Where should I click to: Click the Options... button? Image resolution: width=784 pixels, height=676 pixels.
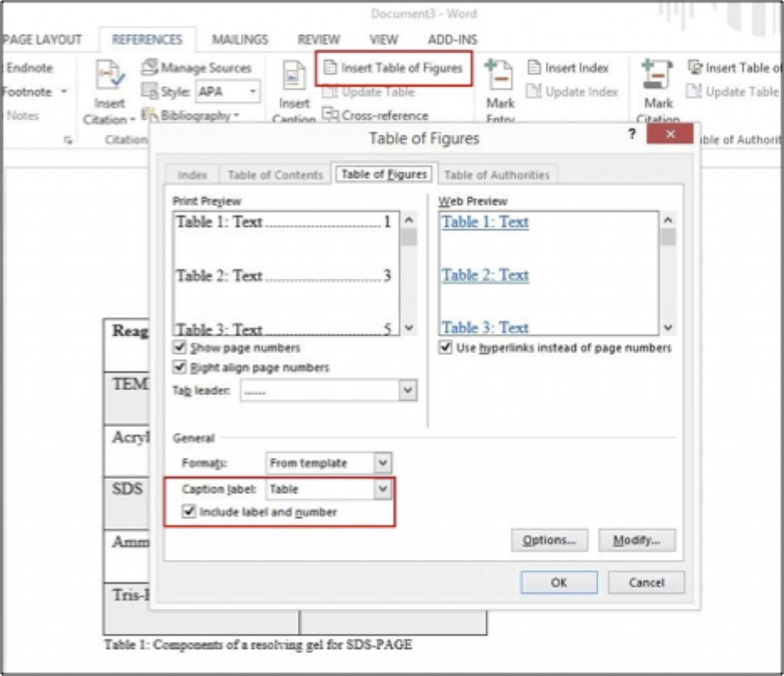[550, 540]
